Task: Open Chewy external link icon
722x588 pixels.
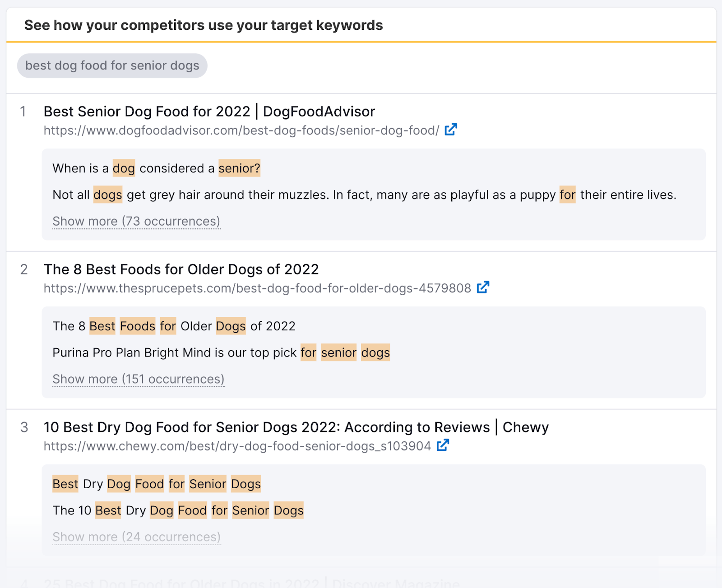Action: (x=443, y=445)
